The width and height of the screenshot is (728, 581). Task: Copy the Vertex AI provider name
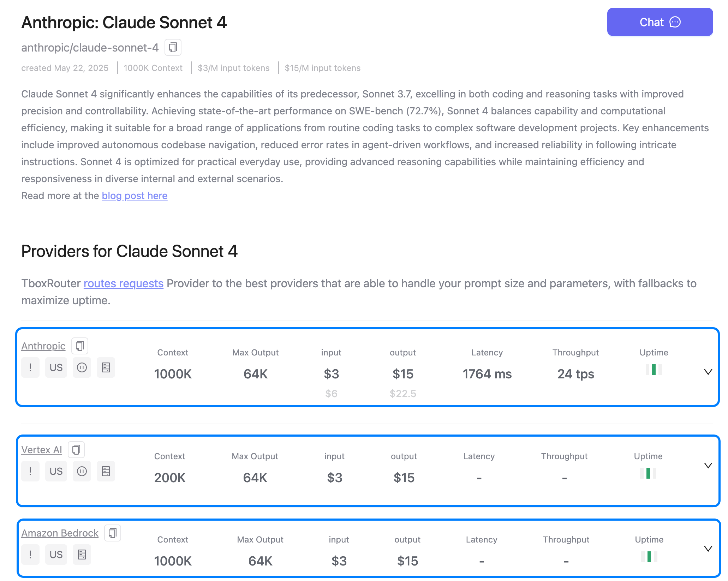(76, 450)
